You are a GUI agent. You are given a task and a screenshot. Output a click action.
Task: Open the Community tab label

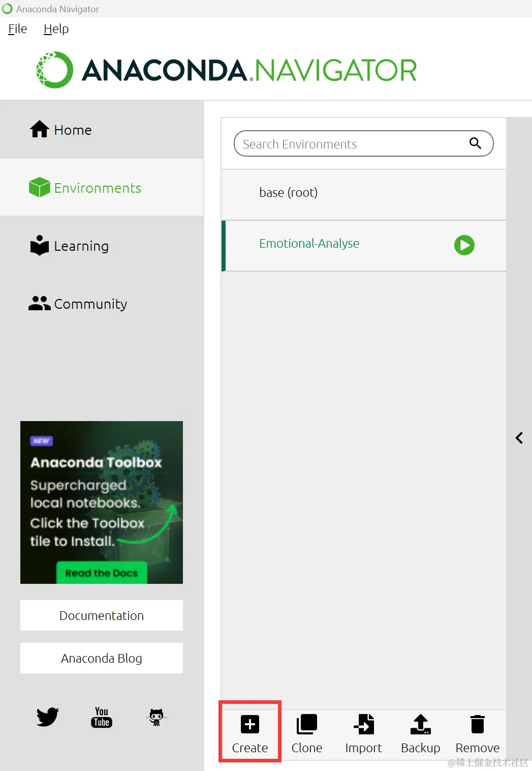pos(90,304)
